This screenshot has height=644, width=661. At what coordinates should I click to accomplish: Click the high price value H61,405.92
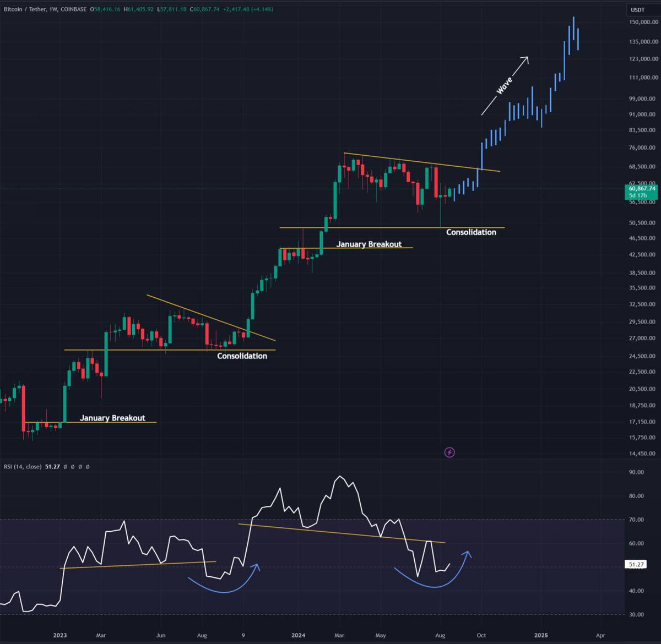(x=139, y=9)
